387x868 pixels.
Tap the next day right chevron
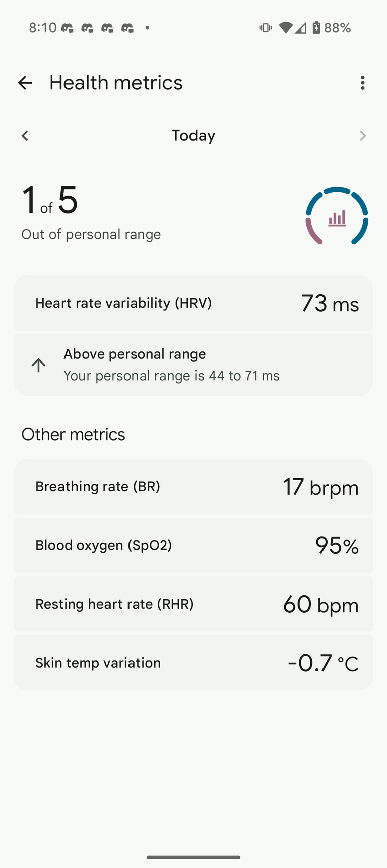pyautogui.click(x=362, y=136)
